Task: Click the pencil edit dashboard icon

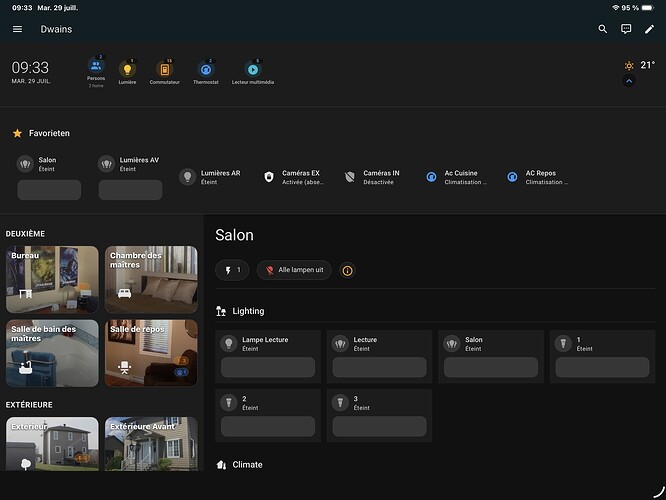Action: tap(649, 30)
